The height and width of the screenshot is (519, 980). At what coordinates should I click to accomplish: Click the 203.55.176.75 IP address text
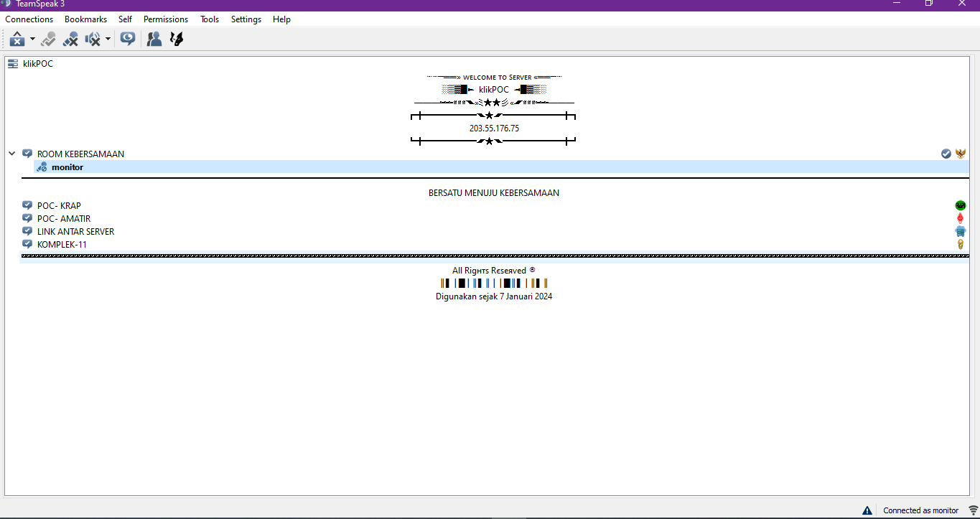[494, 128]
